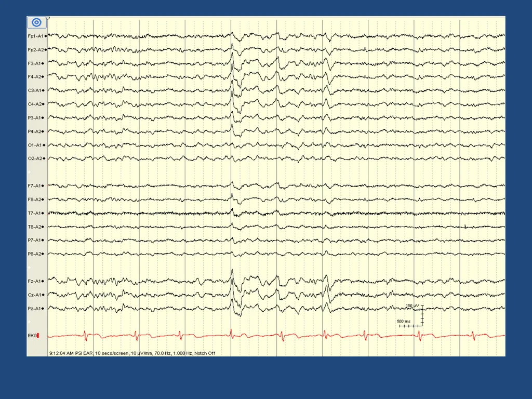
Task: Click the red marker beside EKG label
Action: 38,336
